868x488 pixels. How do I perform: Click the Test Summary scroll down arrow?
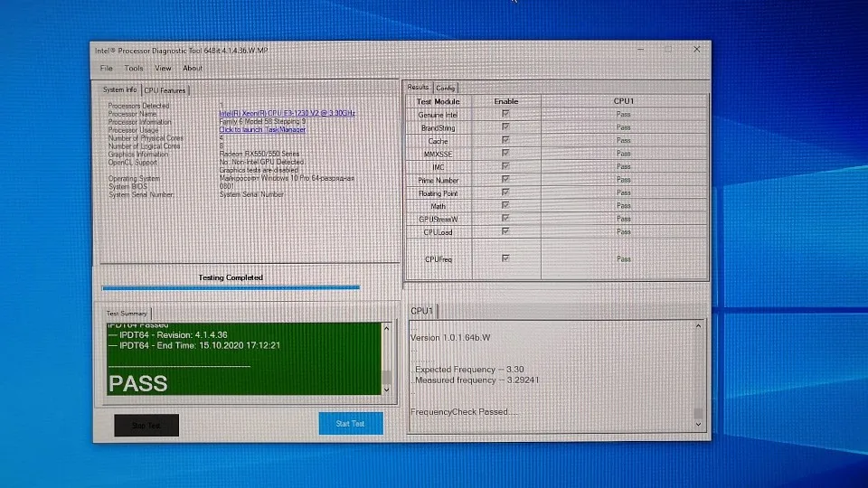(x=386, y=389)
